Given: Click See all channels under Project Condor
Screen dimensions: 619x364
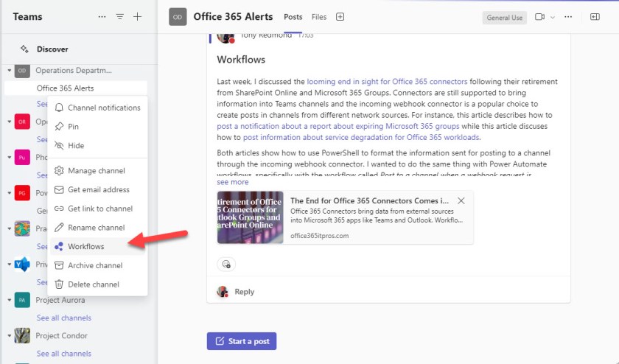Looking at the screenshot, I should click(x=64, y=354).
